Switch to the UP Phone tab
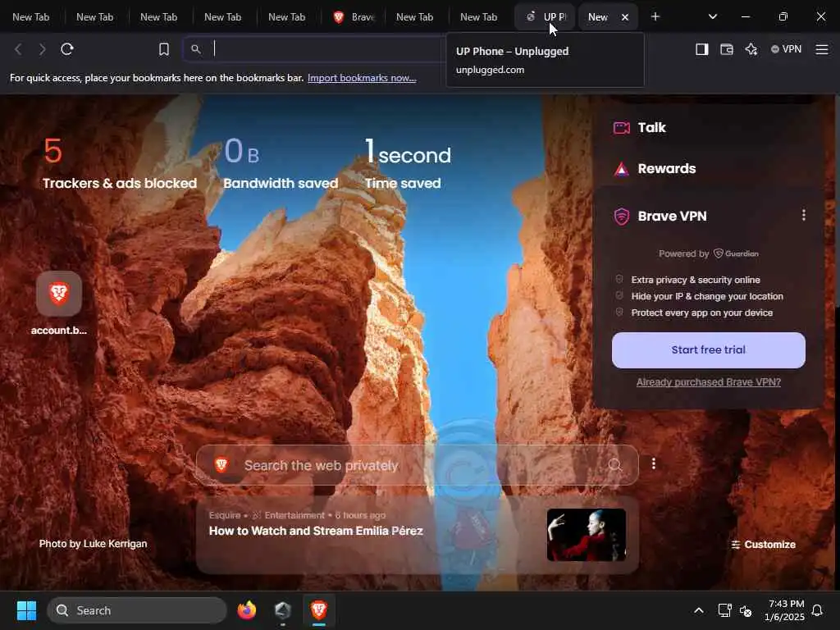Image resolution: width=840 pixels, height=630 pixels. (545, 17)
